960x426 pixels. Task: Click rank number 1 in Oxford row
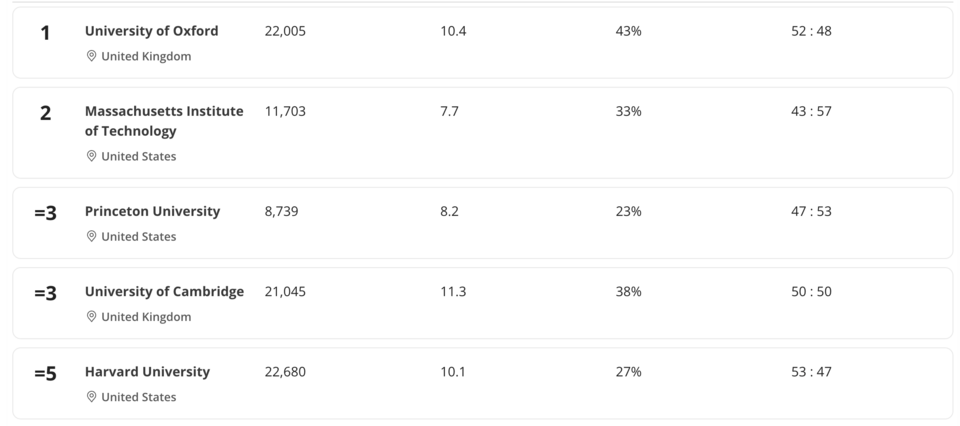pos(45,34)
